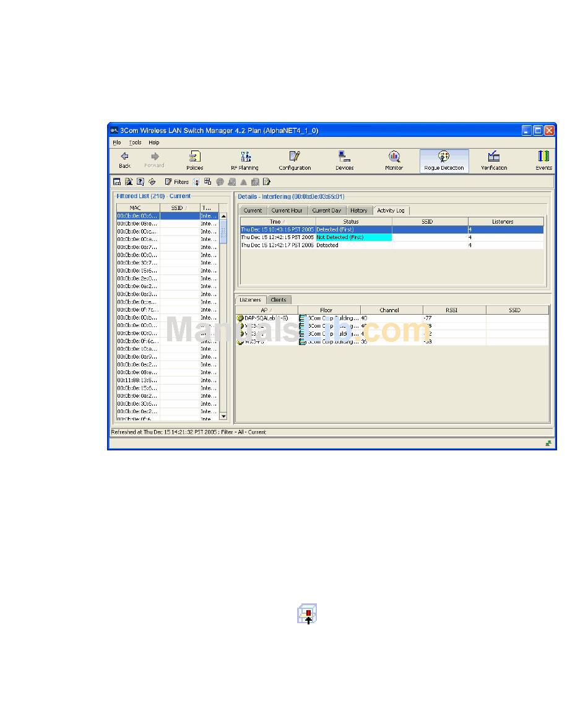Select MAC entry 00:0b:0e:03:6... in list
This screenshot has width=588, height=726.
point(167,216)
